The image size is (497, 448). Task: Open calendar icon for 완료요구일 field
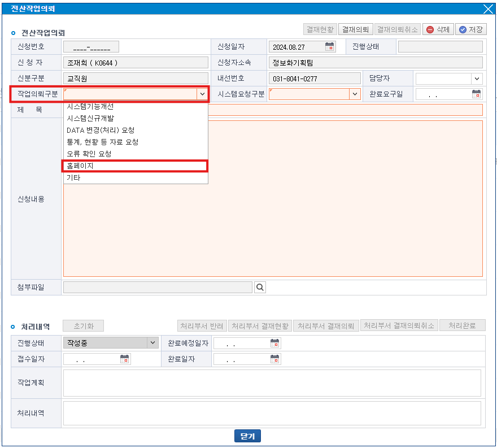(x=476, y=94)
